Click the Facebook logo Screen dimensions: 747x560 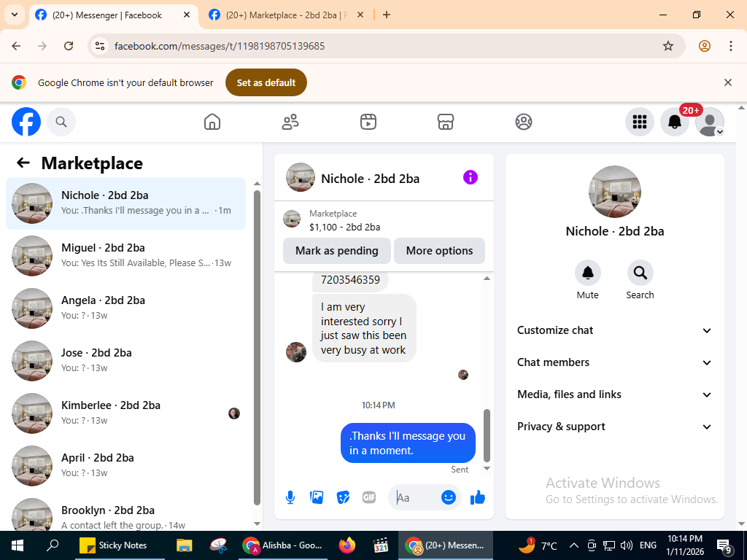pyautogui.click(x=26, y=122)
